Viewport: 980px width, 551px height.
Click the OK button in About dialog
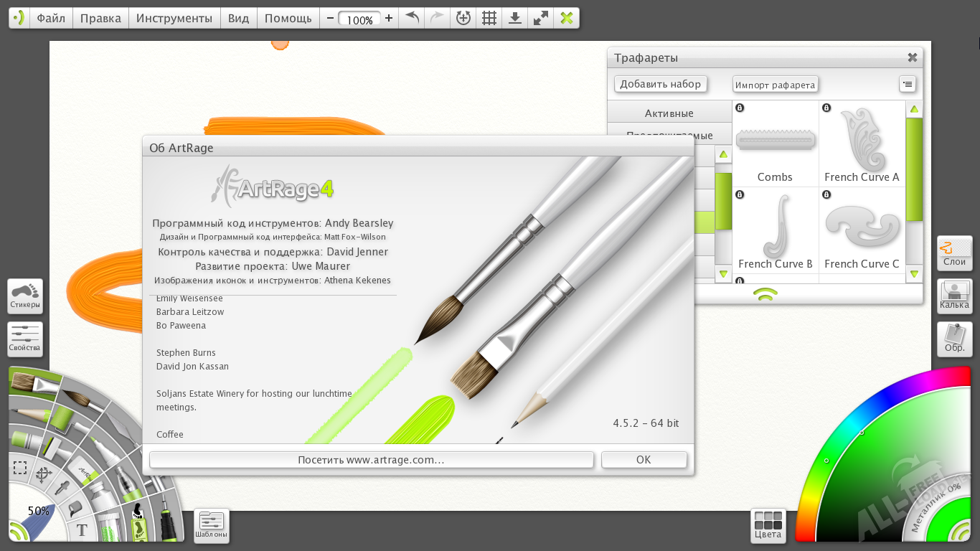pyautogui.click(x=643, y=460)
